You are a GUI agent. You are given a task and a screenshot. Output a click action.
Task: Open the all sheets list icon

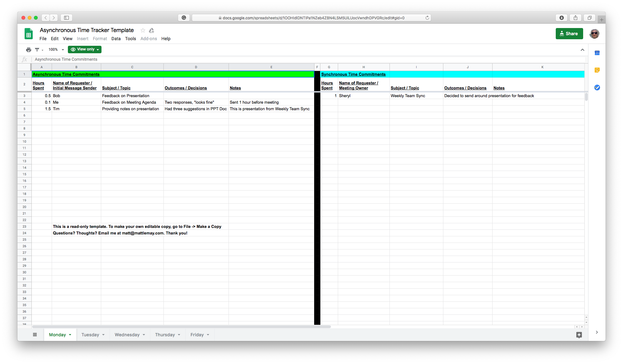(35, 335)
